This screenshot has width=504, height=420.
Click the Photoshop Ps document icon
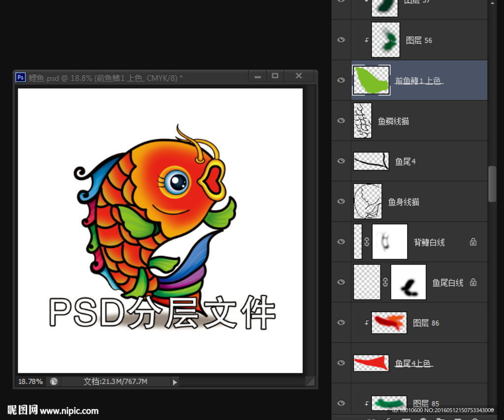tap(21, 77)
